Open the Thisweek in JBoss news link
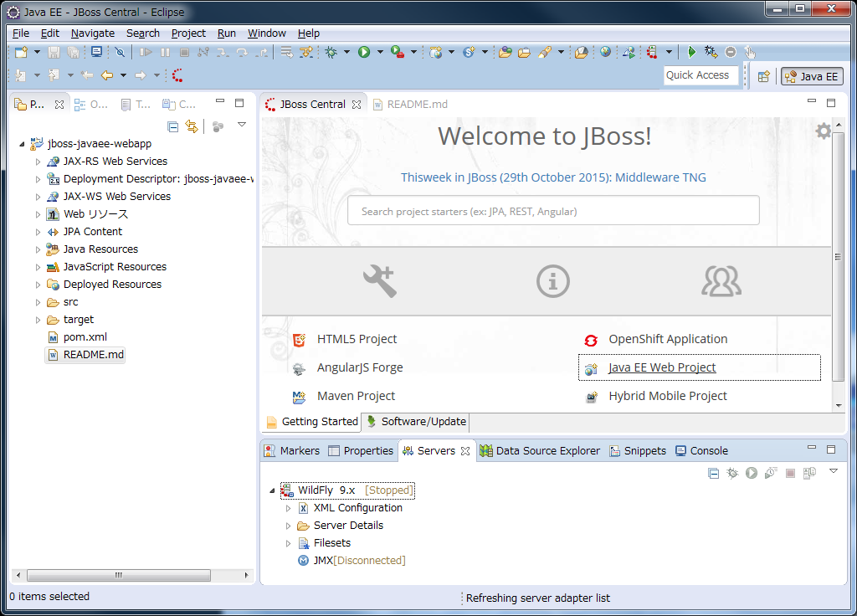Screen dimensions: 857x616 [553, 177]
